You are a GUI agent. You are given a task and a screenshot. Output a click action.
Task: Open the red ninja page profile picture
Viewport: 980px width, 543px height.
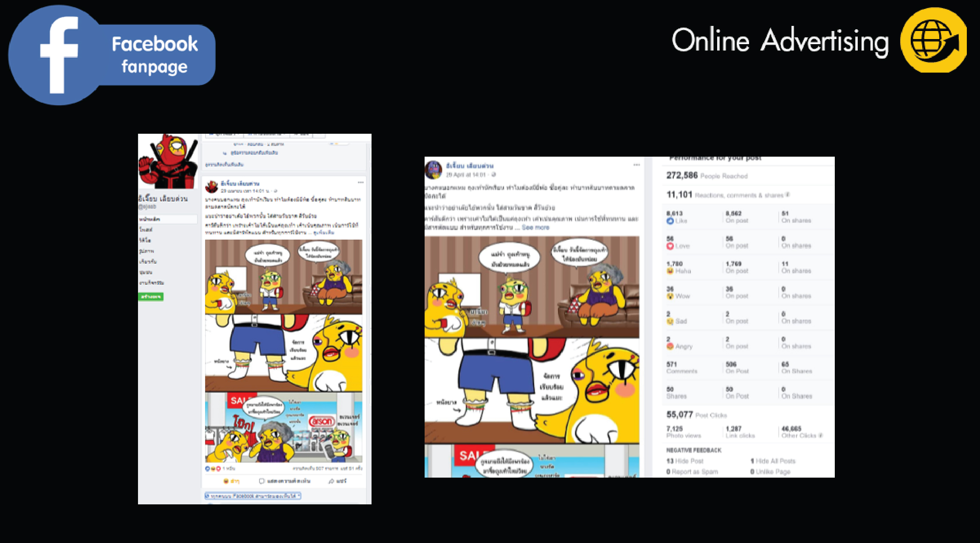(168, 161)
